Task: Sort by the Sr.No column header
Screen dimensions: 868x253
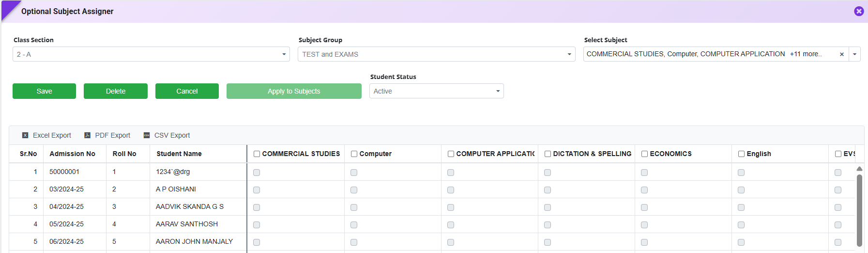Action: pos(28,154)
